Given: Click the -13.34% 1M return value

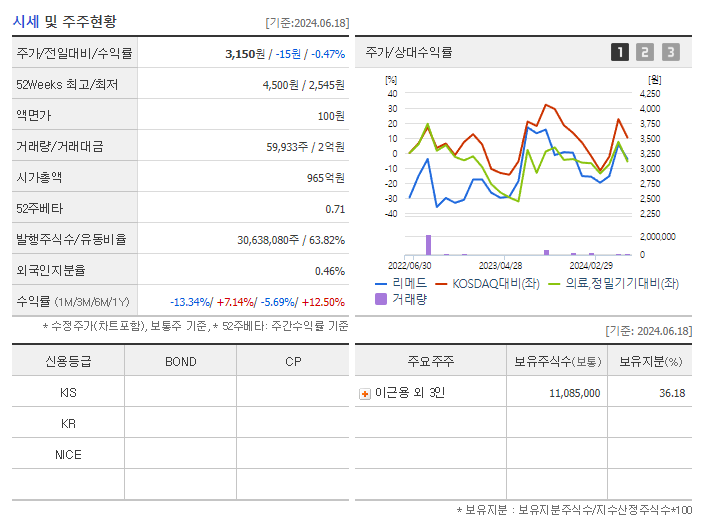Looking at the screenshot, I should tap(190, 302).
